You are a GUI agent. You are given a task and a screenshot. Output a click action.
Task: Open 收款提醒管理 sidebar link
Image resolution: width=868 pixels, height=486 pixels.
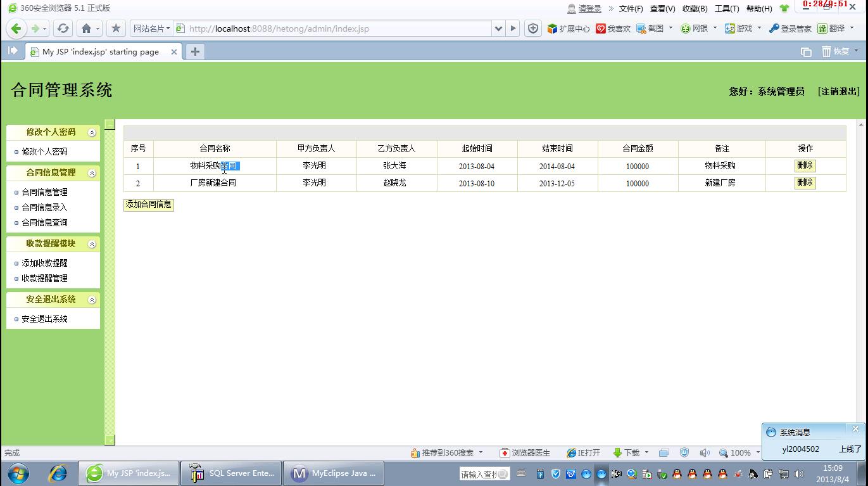tap(44, 278)
